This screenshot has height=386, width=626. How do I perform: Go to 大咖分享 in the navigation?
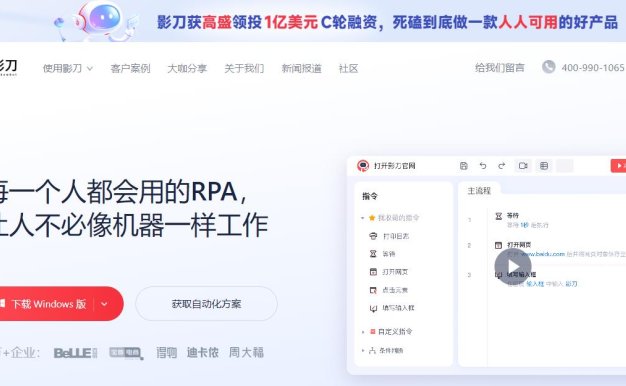click(x=187, y=68)
